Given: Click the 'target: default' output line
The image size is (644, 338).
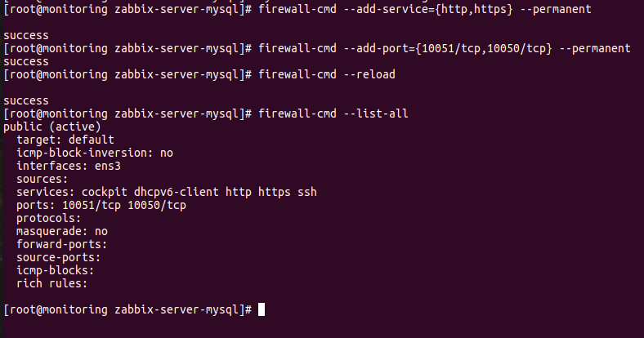Looking at the screenshot, I should [65, 140].
